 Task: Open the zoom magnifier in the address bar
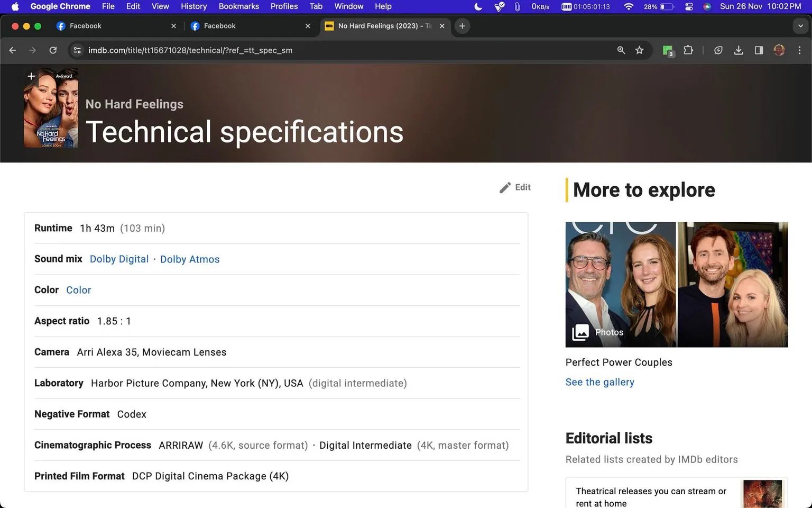coord(621,50)
